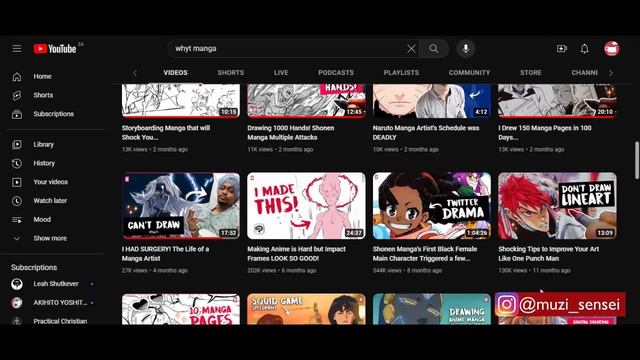Click the magnifier search button
Image resolution: width=640 pixels, height=360 pixels.
[x=434, y=49]
